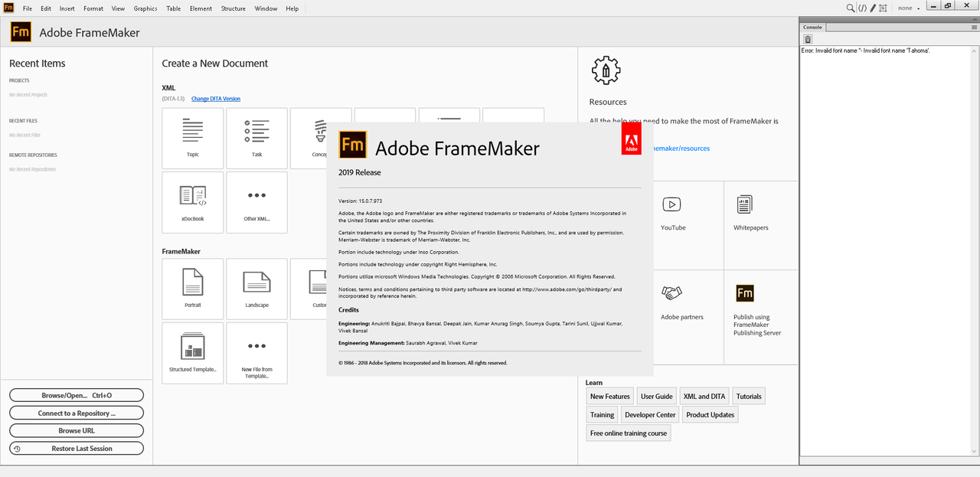Viewport: 980px width, 477px height.
Task: Create a new DITA Topic document
Action: coord(193,138)
